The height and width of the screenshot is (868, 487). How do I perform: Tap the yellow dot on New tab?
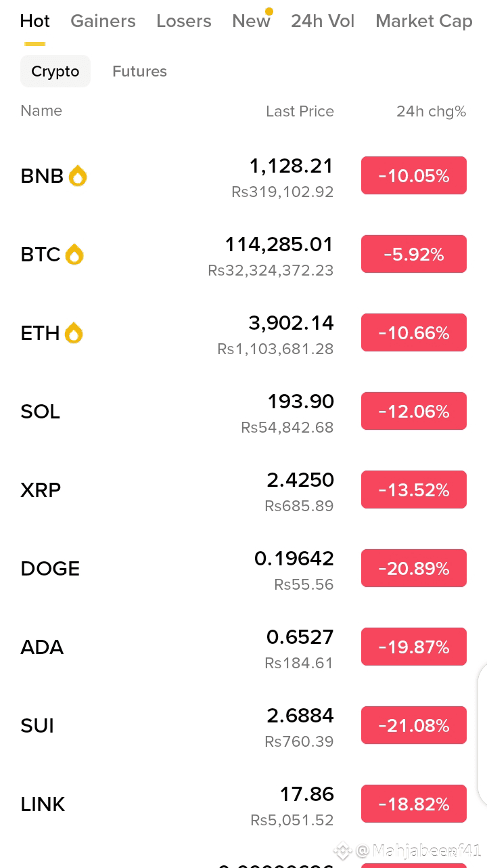click(269, 12)
